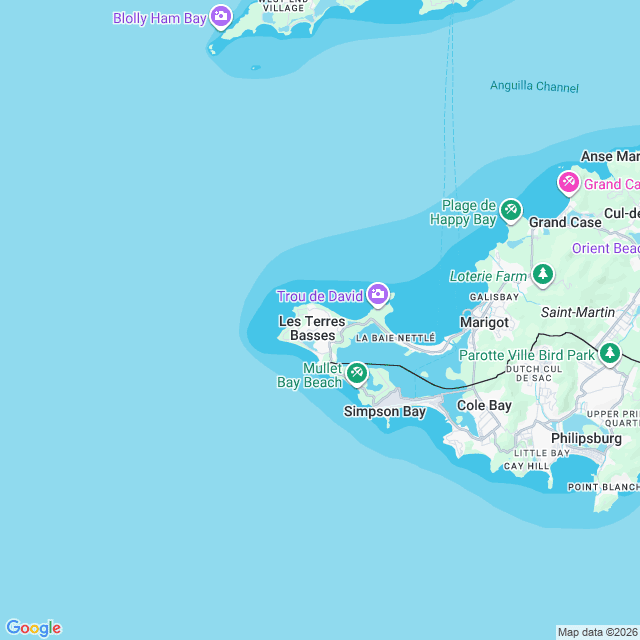Select the Grand Case town label
Viewport: 640px width, 640px height.
click(x=565, y=222)
